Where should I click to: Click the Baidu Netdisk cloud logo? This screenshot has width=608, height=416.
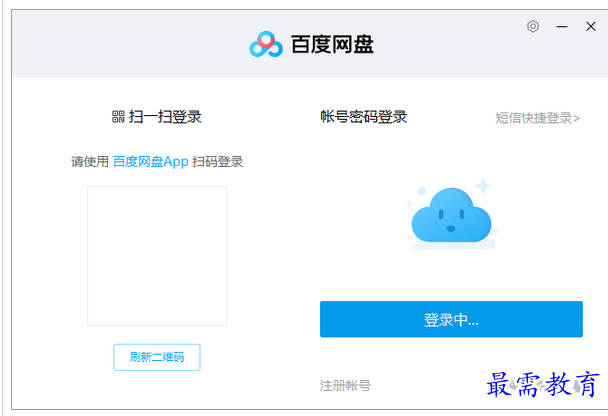tap(266, 44)
